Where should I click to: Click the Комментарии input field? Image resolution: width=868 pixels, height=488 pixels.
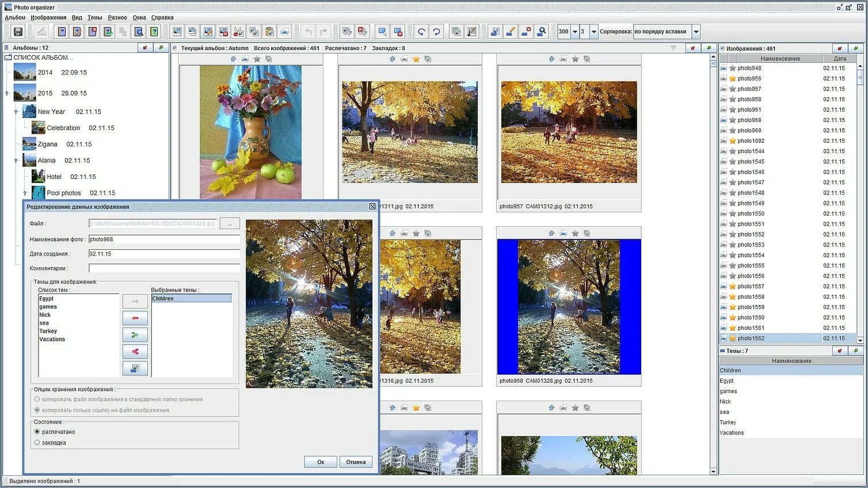pyautogui.click(x=164, y=268)
